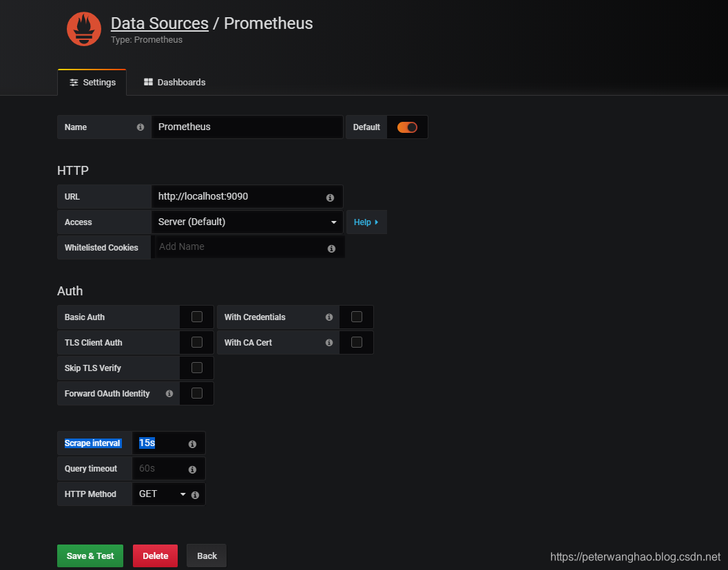Click the HTTP Method info icon
This screenshot has height=570, width=728.
[195, 495]
